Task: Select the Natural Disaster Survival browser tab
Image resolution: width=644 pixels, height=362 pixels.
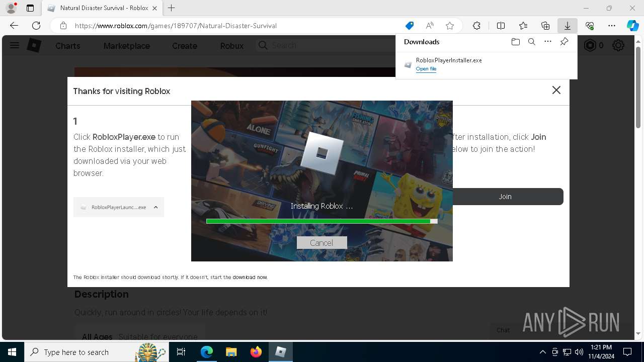Action: (x=102, y=8)
